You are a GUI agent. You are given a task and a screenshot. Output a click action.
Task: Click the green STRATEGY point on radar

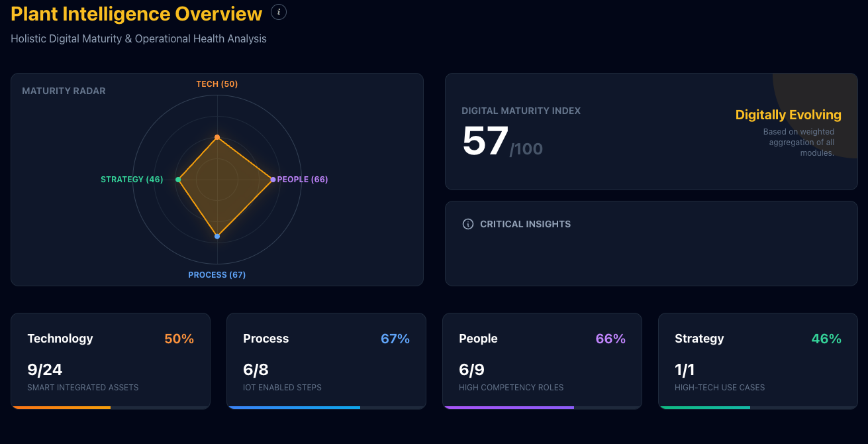pos(178,180)
